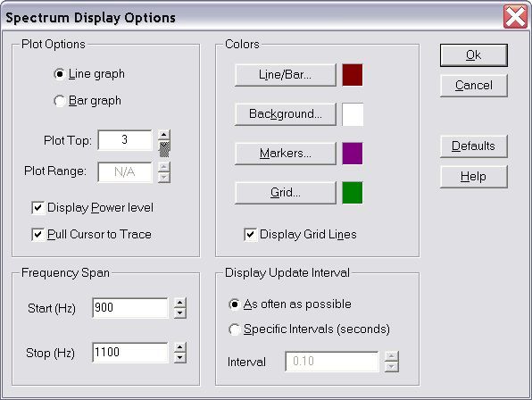
Task: Open Background color chooser
Action: pyautogui.click(x=286, y=114)
